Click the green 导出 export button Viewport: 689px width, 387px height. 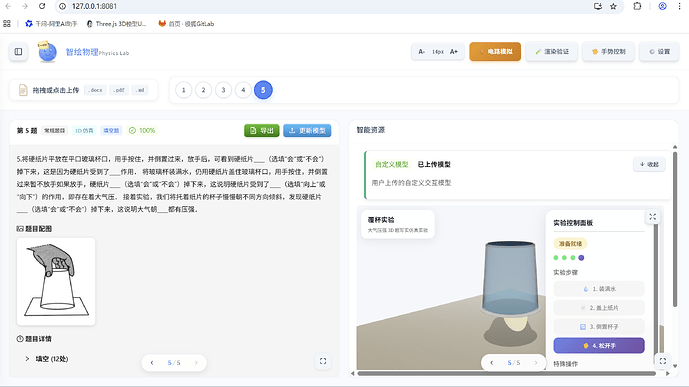click(262, 130)
